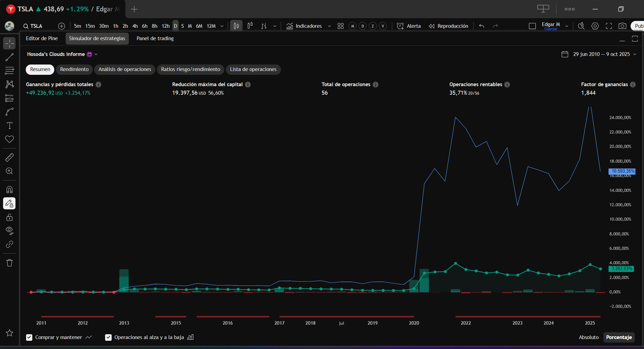
Task: Open the Indicadores button
Action: (x=304, y=26)
